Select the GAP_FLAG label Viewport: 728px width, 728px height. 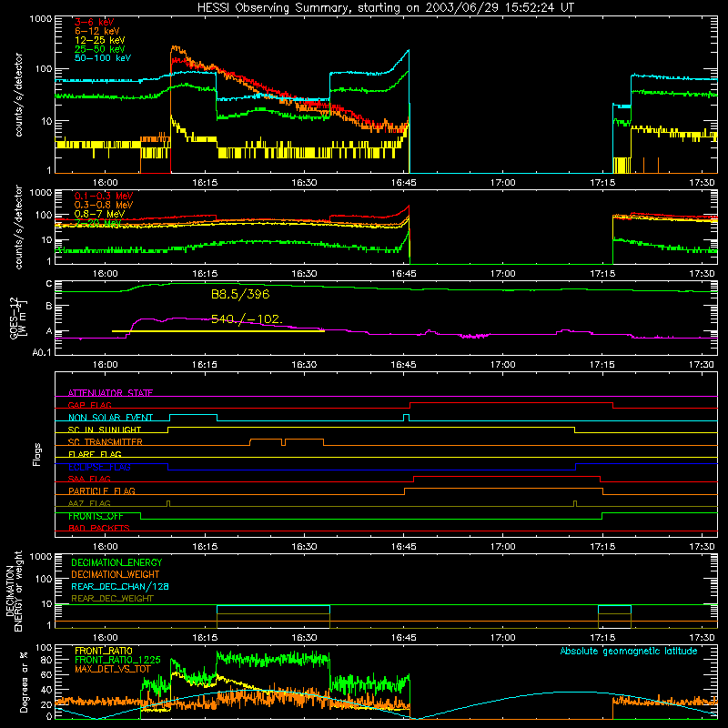[x=89, y=405]
